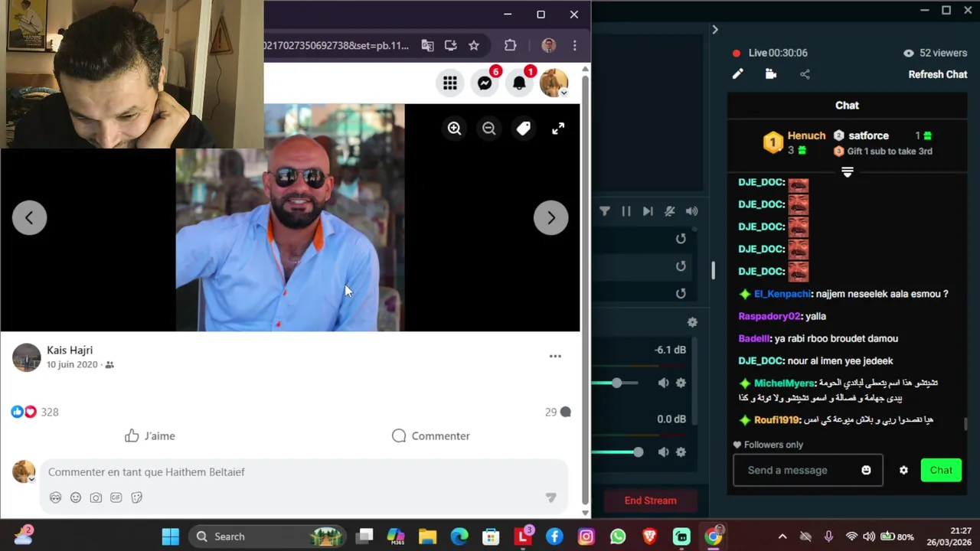Open the Facebook account profile menu
980x551 pixels.
(554, 83)
